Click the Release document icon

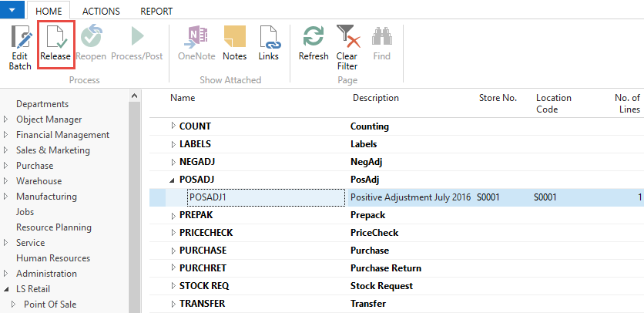click(55, 39)
